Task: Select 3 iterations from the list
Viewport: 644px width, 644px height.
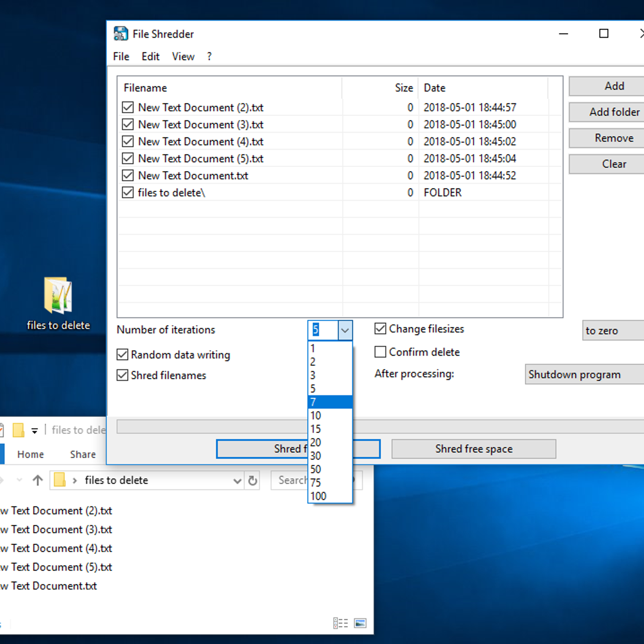Action: (330, 375)
